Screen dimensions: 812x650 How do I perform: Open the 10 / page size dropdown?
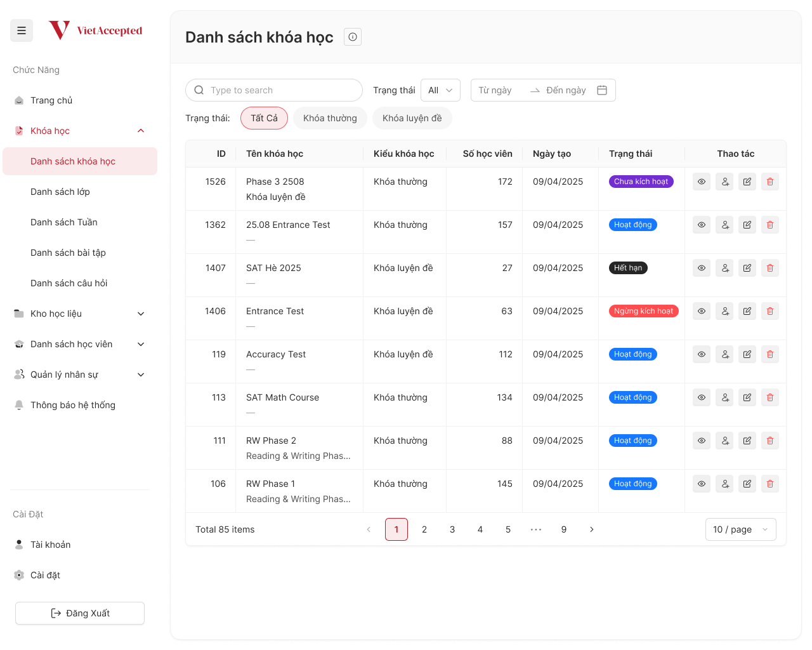[x=741, y=529]
